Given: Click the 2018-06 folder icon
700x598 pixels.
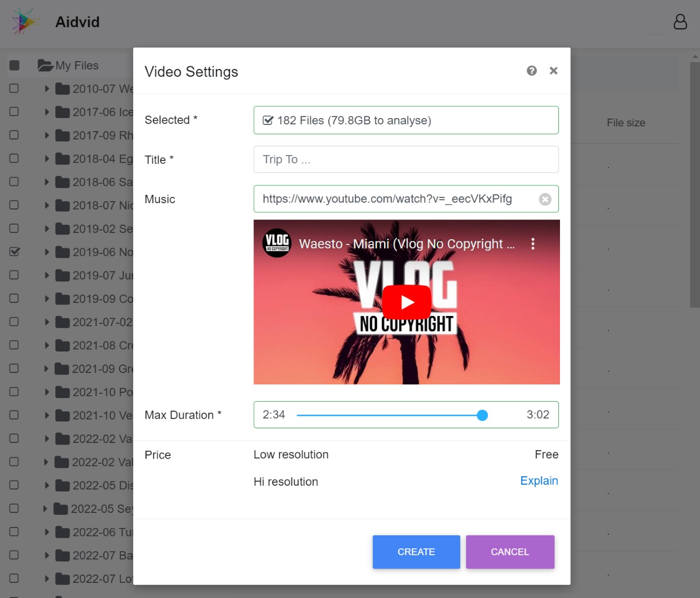Looking at the screenshot, I should click(x=63, y=182).
